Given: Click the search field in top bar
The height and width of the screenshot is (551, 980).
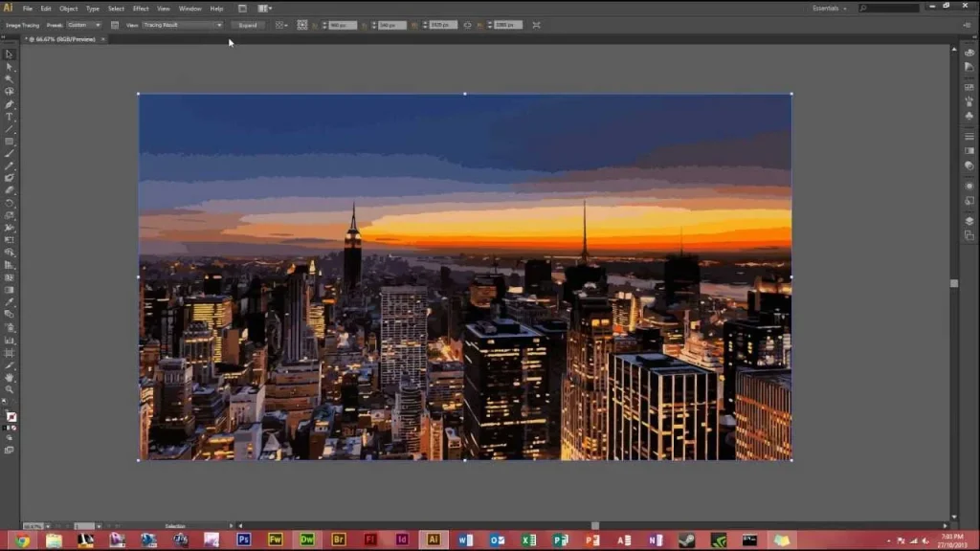Looking at the screenshot, I should 889,8.
